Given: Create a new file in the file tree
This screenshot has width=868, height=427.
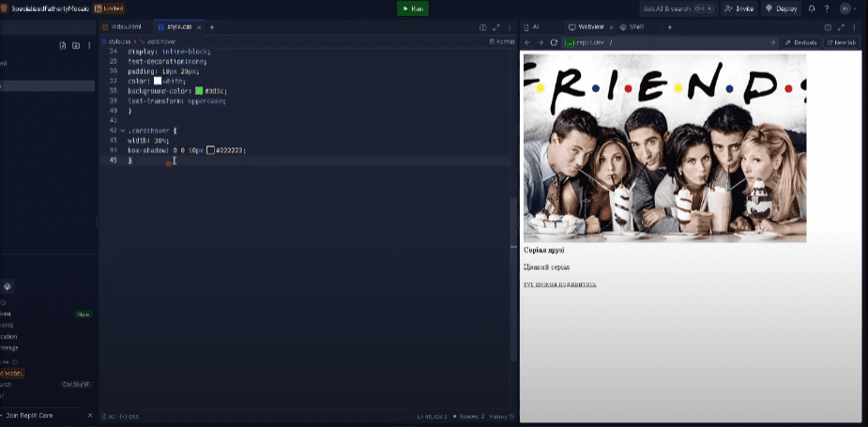Looking at the screenshot, I should 63,45.
